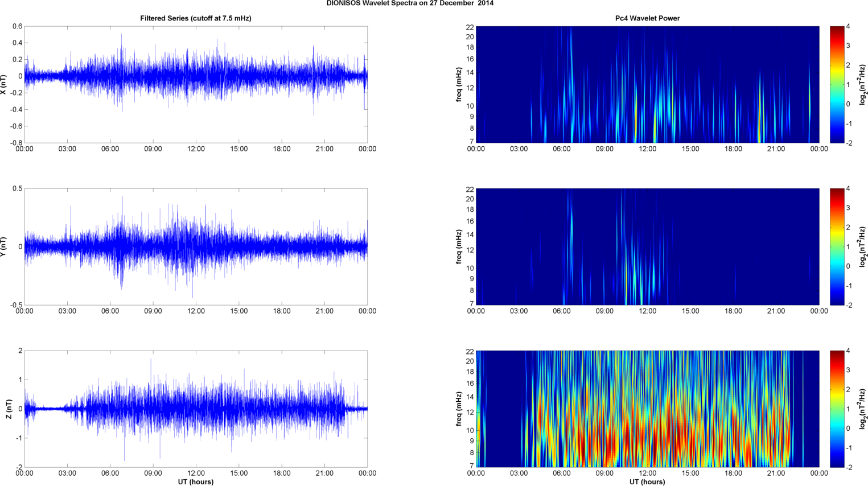Viewport: 868px width, 486px height.
Task: Click the 22 frequency tick of the X spectrogram
Action: point(470,27)
